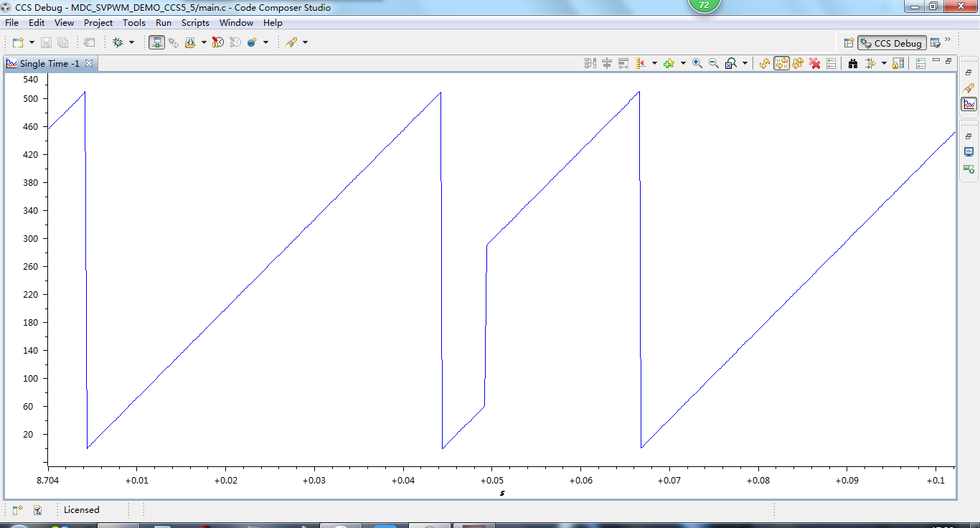Toggle the graph view button in right trim

[x=969, y=104]
